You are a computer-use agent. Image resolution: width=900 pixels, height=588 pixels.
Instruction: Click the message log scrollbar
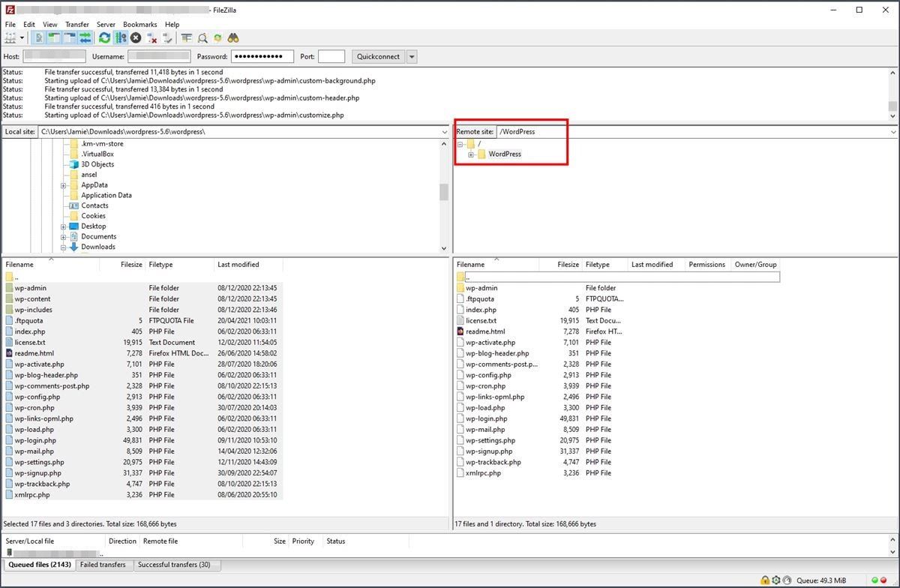pos(892,94)
